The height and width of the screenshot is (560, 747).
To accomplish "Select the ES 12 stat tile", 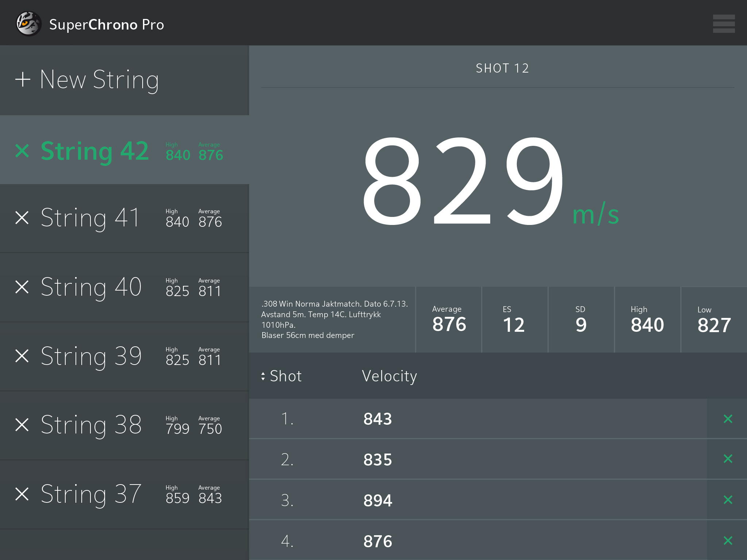I will [x=515, y=319].
